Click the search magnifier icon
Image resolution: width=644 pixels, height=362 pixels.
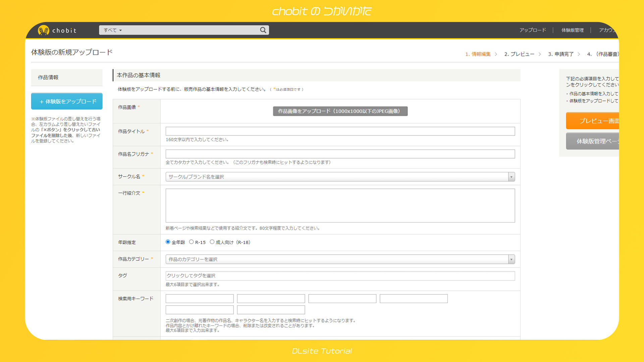[x=263, y=30]
